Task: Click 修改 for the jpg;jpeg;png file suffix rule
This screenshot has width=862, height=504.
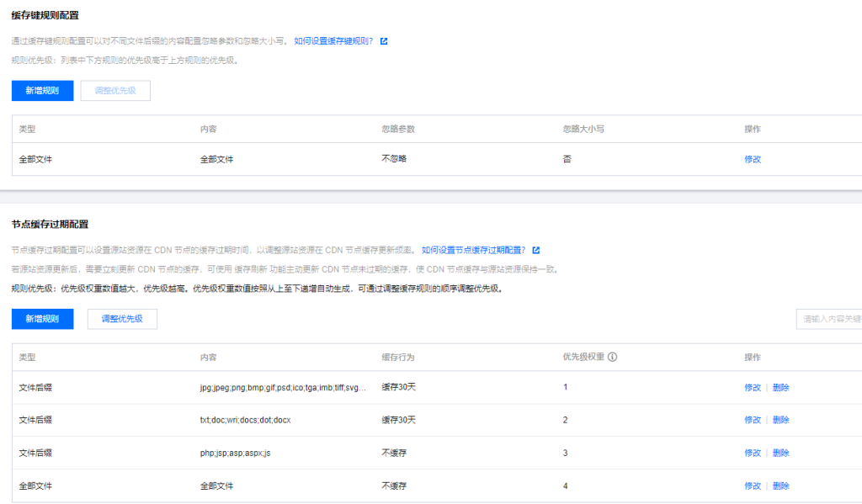Action: (x=752, y=387)
